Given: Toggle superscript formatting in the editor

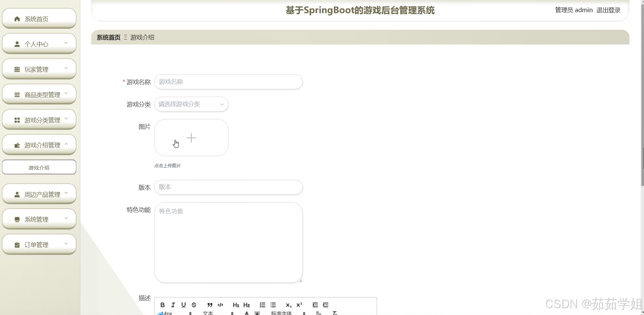Looking at the screenshot, I should (299, 305).
